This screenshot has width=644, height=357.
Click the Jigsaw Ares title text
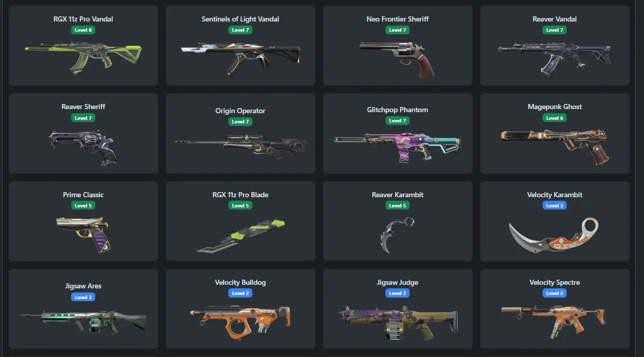point(83,286)
